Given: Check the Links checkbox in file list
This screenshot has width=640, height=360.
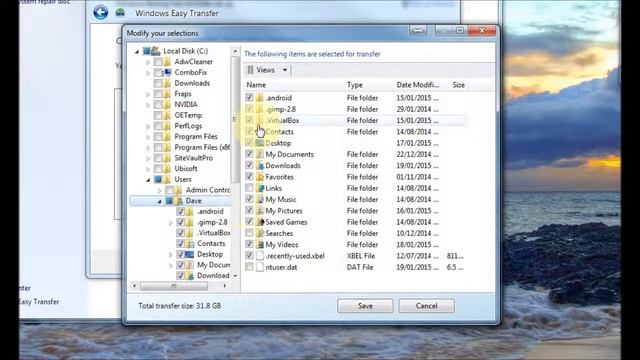Looking at the screenshot, I should click(x=249, y=188).
